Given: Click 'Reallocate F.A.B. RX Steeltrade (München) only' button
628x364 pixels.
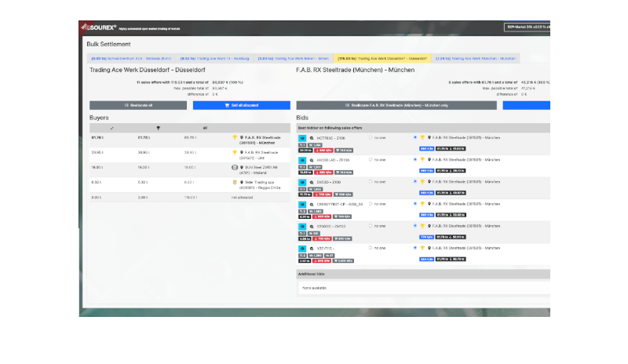Looking at the screenshot, I should (x=396, y=105).
